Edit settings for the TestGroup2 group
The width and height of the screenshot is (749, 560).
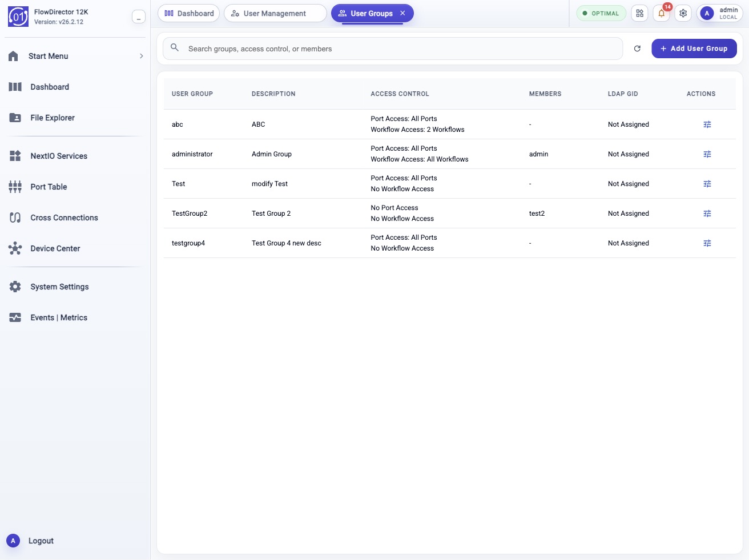707,213
